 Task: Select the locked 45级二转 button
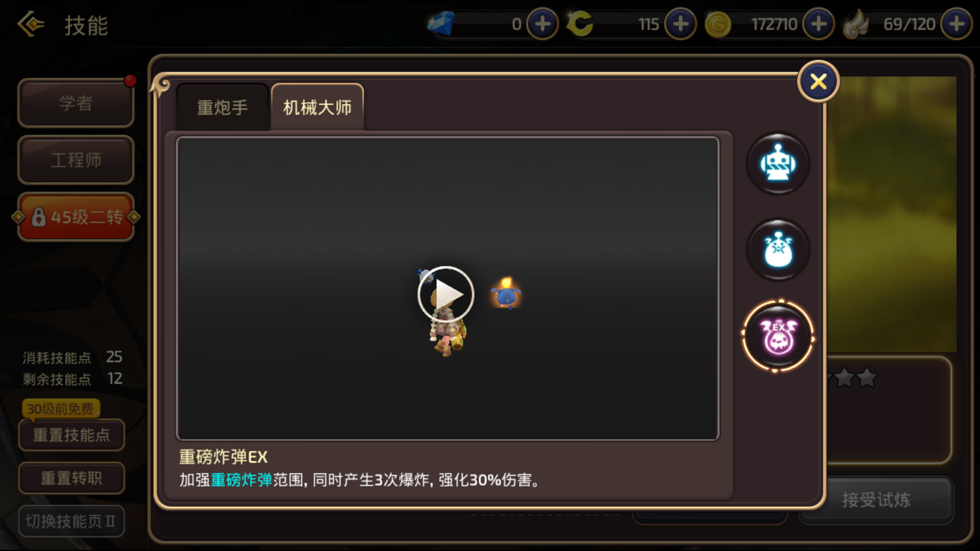76,217
